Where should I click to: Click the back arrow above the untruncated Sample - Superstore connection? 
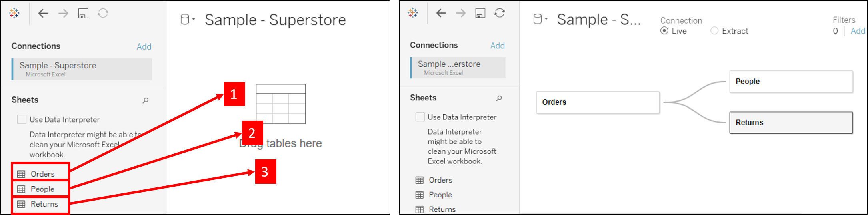43,14
